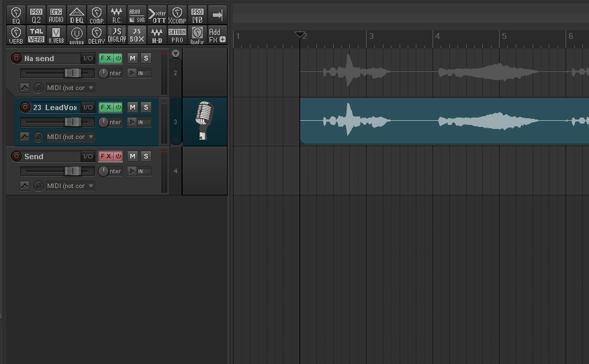Open MIDI input dropdown on Send track

click(x=71, y=186)
